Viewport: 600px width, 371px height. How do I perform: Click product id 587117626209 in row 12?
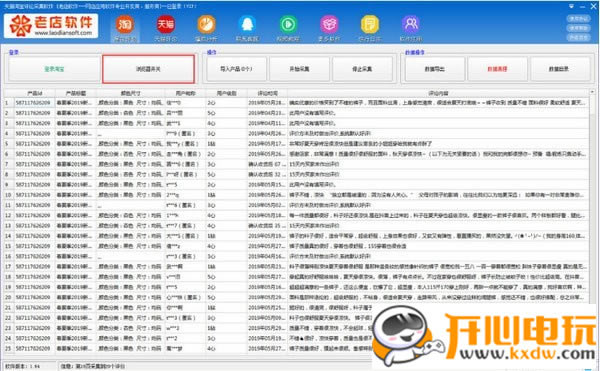pyautogui.click(x=34, y=215)
